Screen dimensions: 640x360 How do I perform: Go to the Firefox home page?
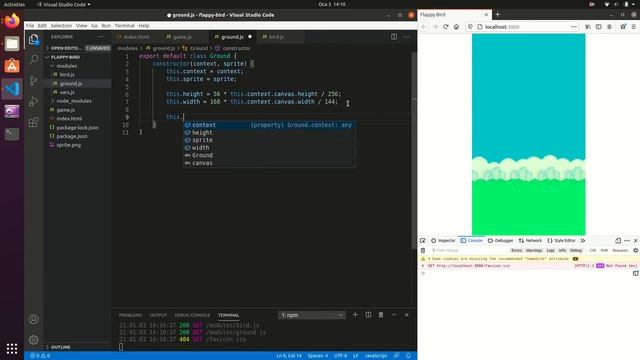pyautogui.click(x=456, y=27)
